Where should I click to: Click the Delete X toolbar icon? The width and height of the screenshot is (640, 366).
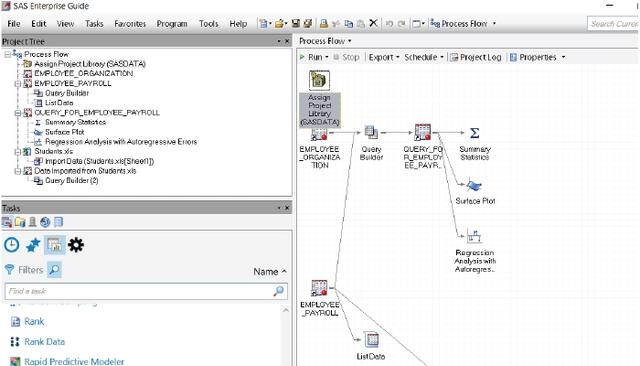(x=373, y=23)
